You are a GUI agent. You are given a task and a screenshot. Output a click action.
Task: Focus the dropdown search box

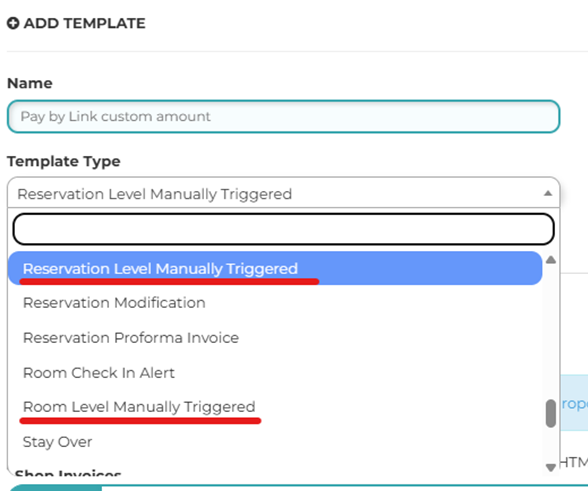click(x=284, y=229)
